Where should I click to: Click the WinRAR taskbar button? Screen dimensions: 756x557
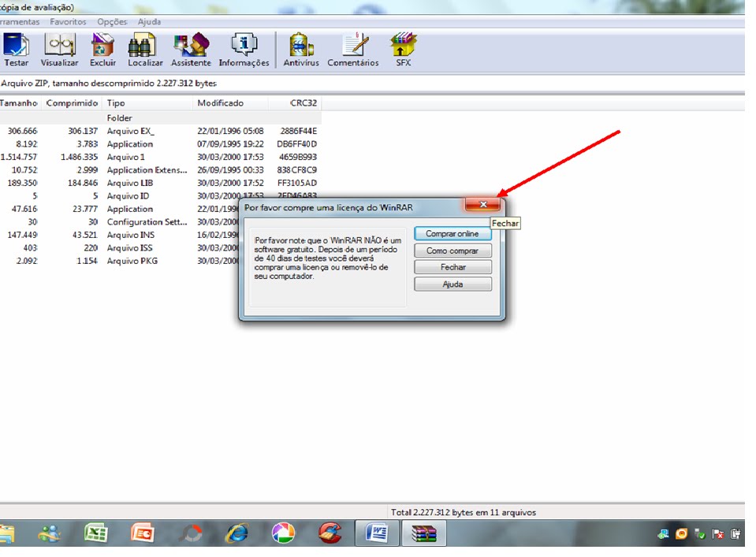tap(424, 533)
